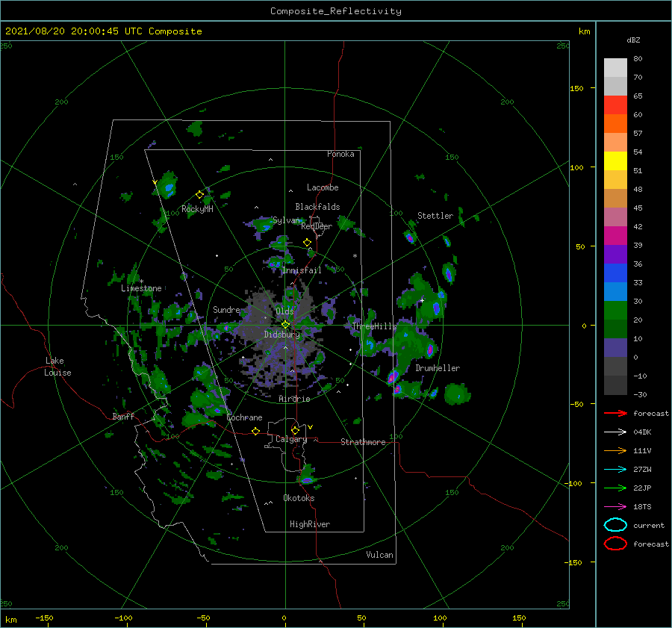Click the red forecast ellipse legend icon

[615, 544]
